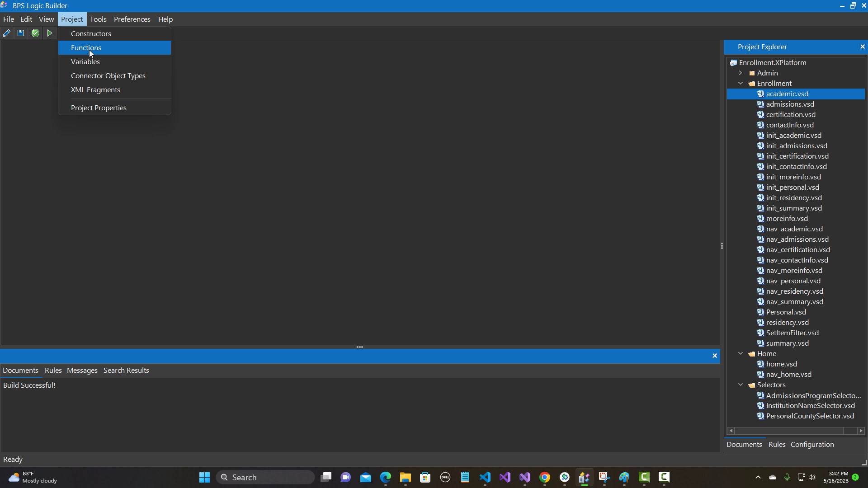Open the Configuration tab in Project Explorer
868x488 pixels.
[x=812, y=444]
